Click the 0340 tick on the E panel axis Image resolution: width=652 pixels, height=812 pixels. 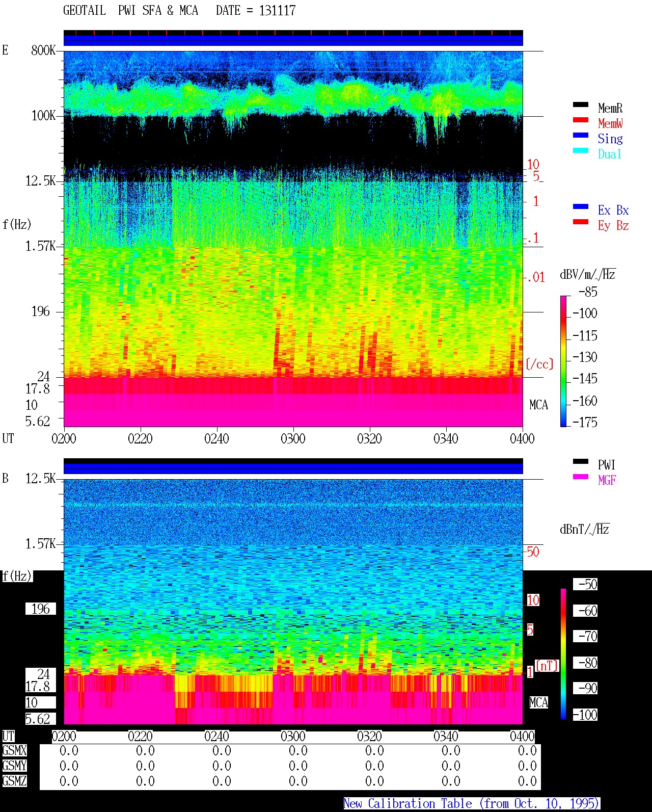[x=446, y=439]
